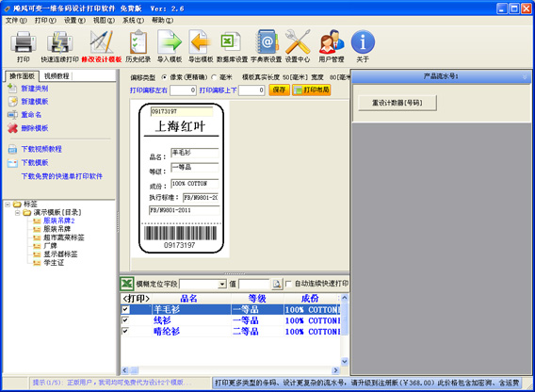Image resolution: width=535 pixels, height=392 pixels.
Task: Click search icon next to 值 field
Action: pos(277,284)
